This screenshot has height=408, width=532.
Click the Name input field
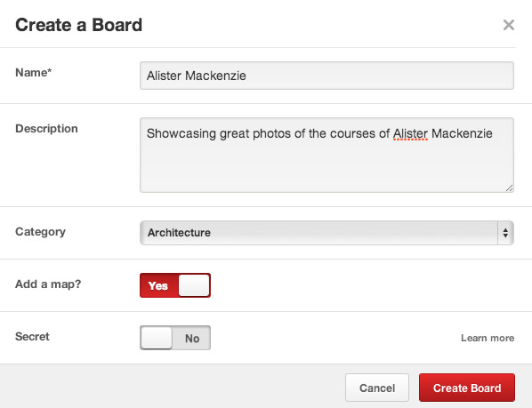(x=326, y=76)
